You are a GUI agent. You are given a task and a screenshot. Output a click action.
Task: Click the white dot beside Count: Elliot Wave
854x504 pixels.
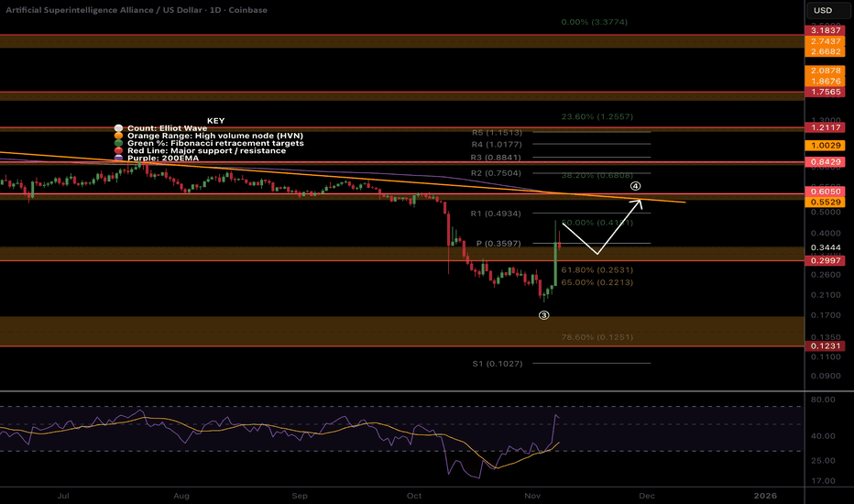point(116,128)
